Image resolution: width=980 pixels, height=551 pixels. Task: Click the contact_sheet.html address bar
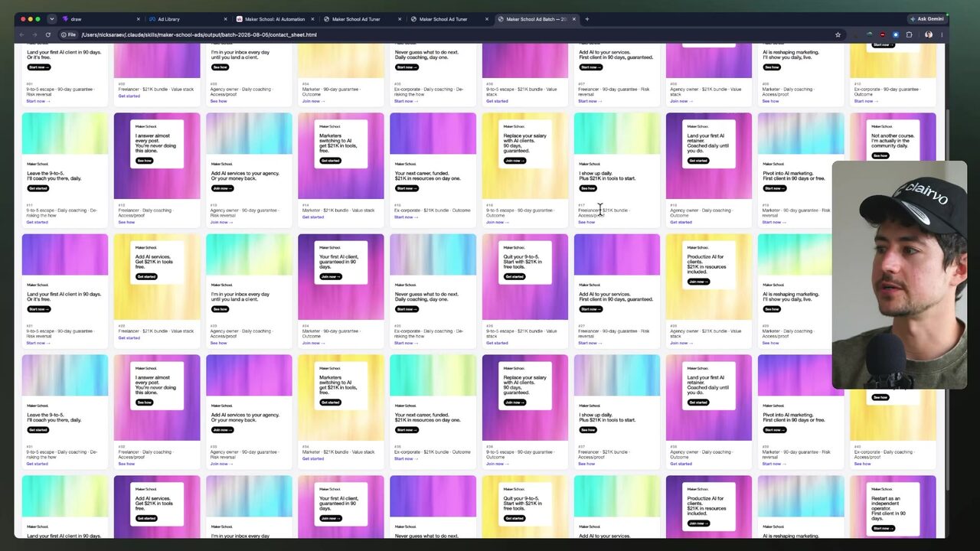click(452, 34)
